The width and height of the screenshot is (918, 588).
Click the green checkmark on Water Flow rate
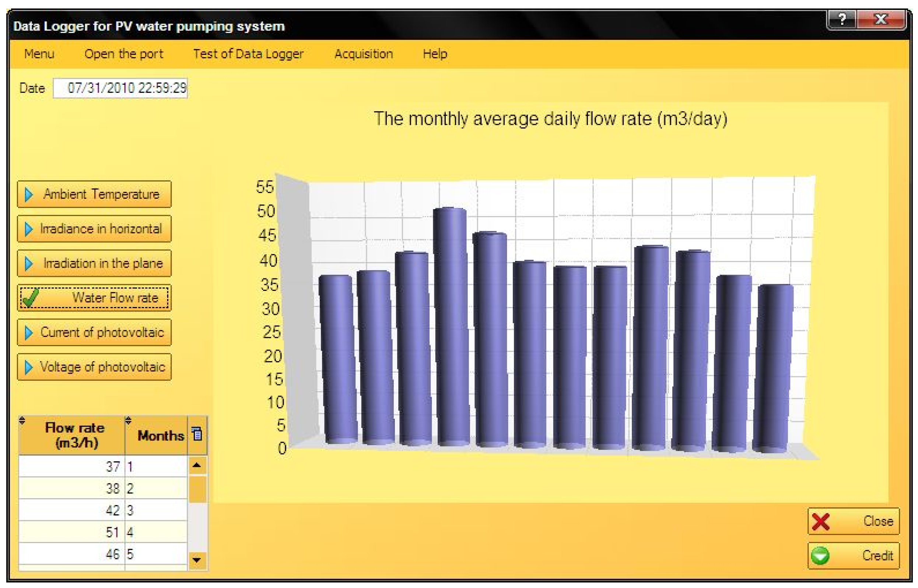(x=31, y=298)
